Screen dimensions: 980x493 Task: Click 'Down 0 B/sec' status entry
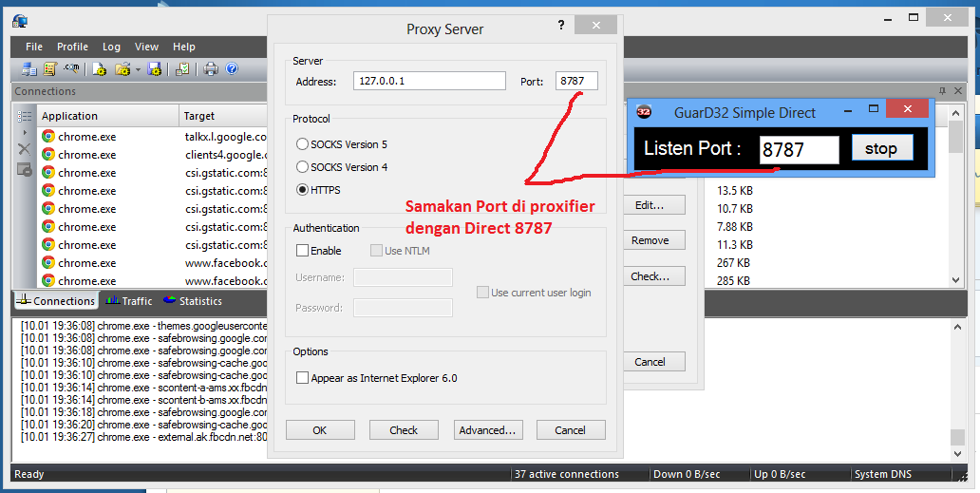pos(687,474)
